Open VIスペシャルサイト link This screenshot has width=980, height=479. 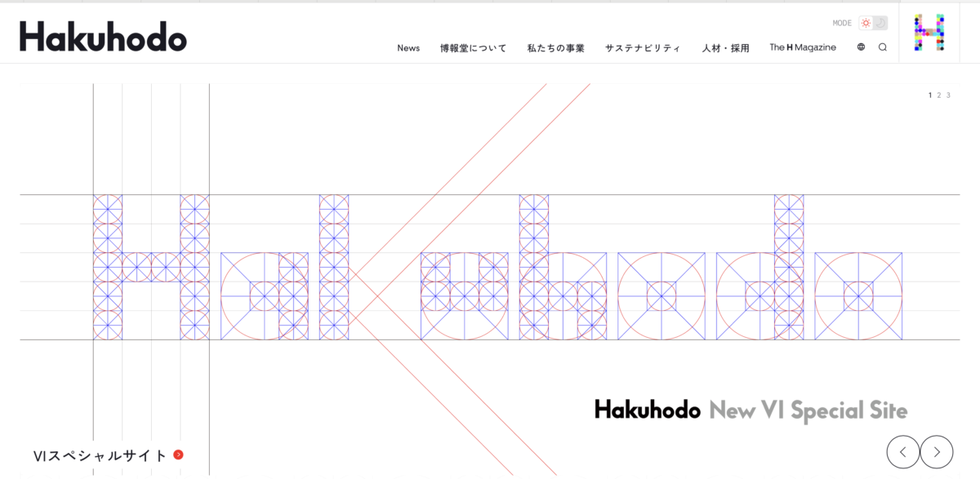tap(100, 455)
